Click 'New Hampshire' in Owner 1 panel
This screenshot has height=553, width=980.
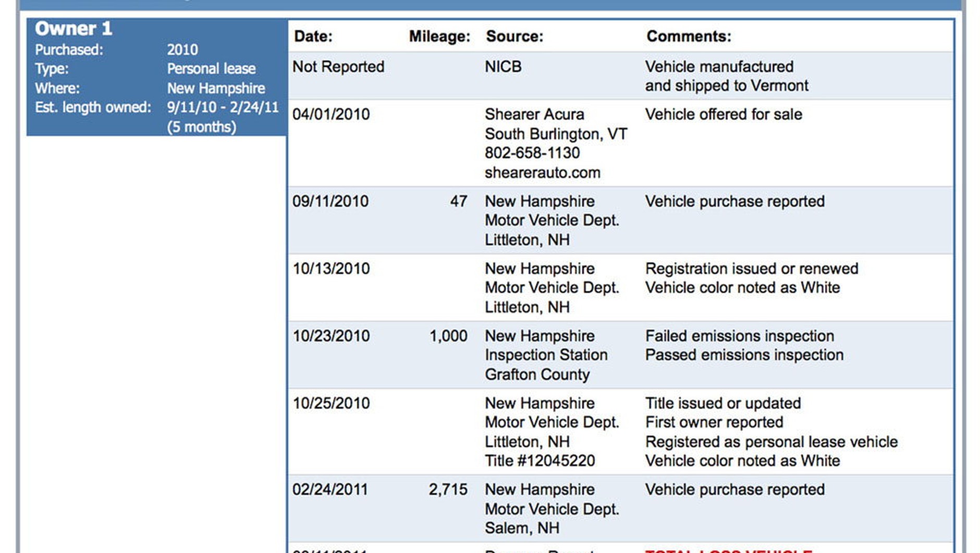tap(216, 88)
